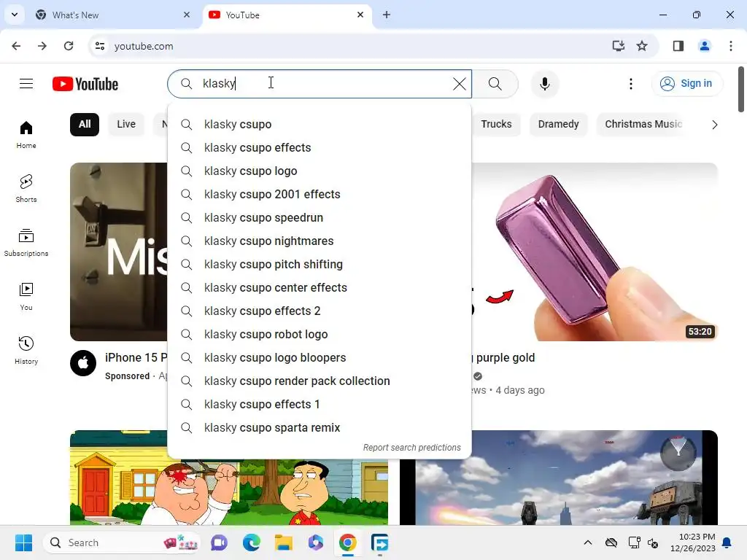Reload the YouTube page
The image size is (747, 560).
(x=69, y=46)
